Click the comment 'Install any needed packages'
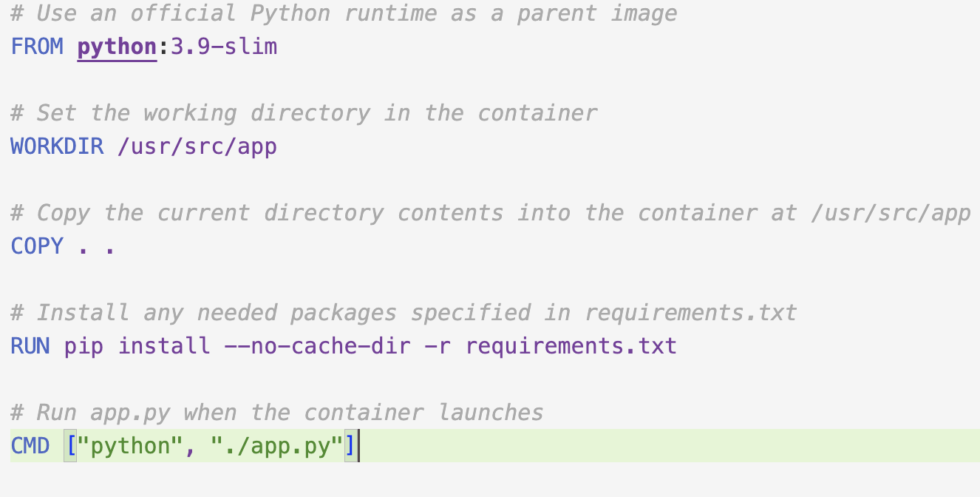Image resolution: width=980 pixels, height=497 pixels. point(217,313)
